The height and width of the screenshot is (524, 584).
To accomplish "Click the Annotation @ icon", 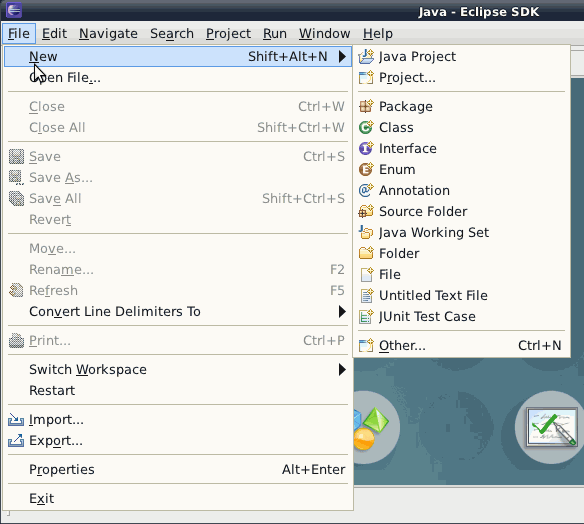I will coord(366,190).
